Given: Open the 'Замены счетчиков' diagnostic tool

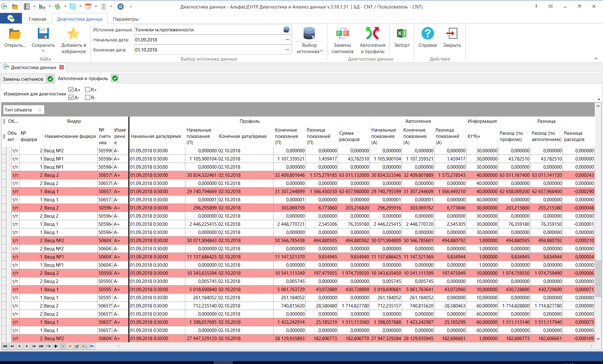Looking at the screenshot, I should tap(342, 39).
